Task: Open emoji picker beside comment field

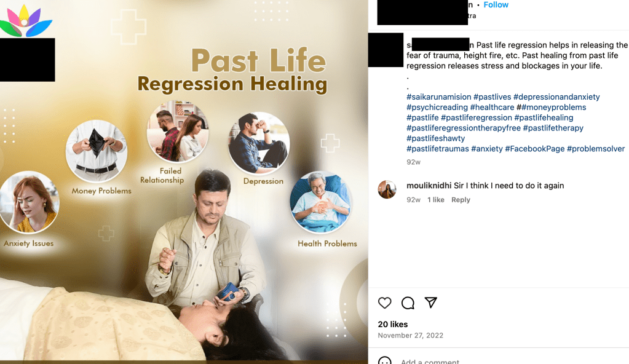Action: (385, 361)
